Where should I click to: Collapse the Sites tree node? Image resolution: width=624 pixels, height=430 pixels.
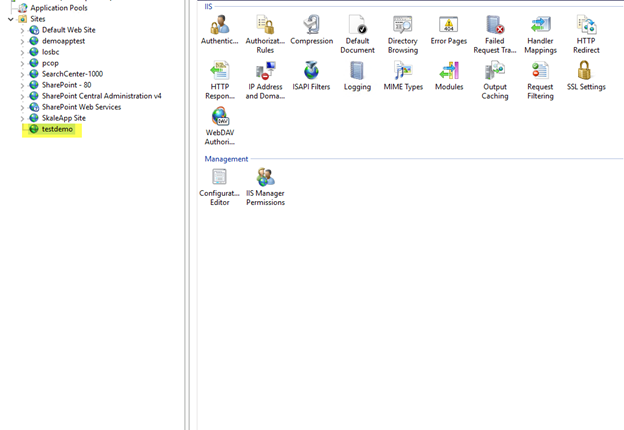11,19
